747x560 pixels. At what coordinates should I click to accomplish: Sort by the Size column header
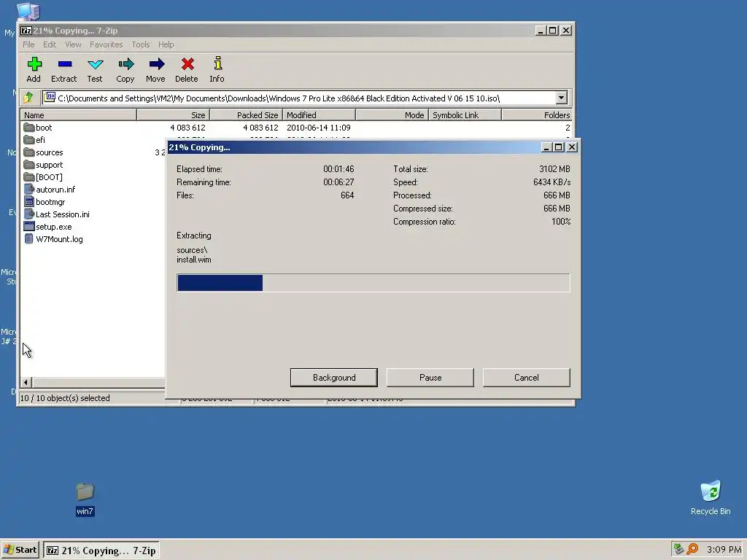174,114
